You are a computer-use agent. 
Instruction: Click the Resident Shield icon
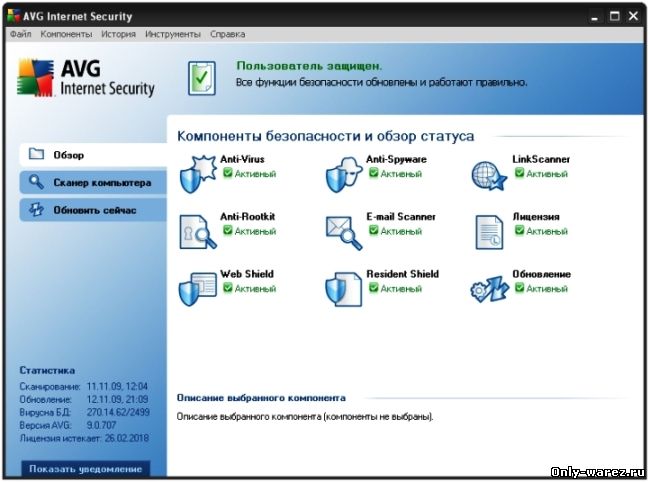click(x=343, y=288)
